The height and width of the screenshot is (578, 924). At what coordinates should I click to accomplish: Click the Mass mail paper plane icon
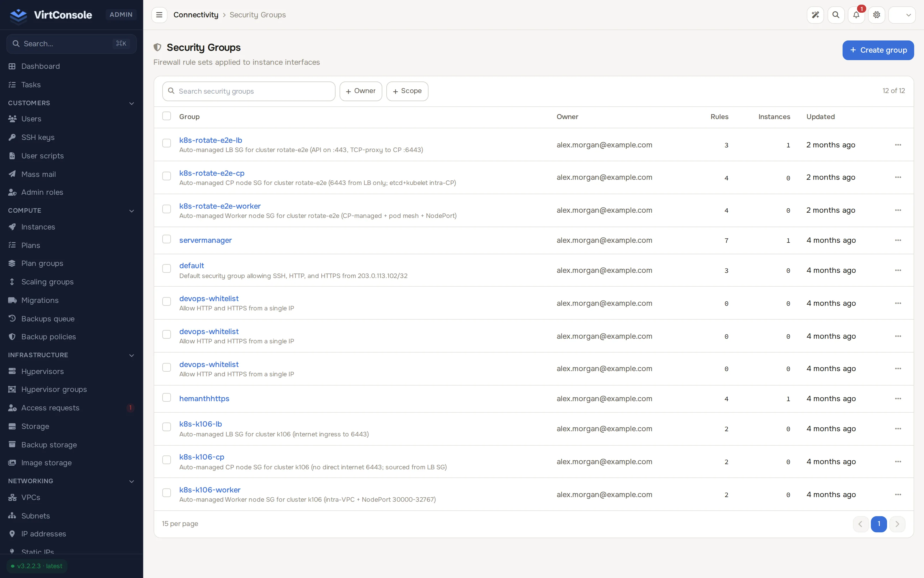pyautogui.click(x=12, y=174)
